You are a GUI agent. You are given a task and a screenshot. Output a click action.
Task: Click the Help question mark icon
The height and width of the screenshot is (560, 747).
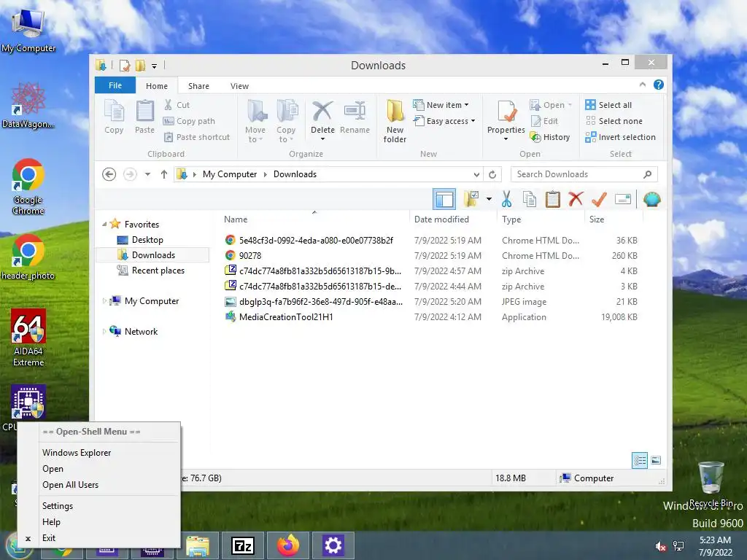point(659,85)
